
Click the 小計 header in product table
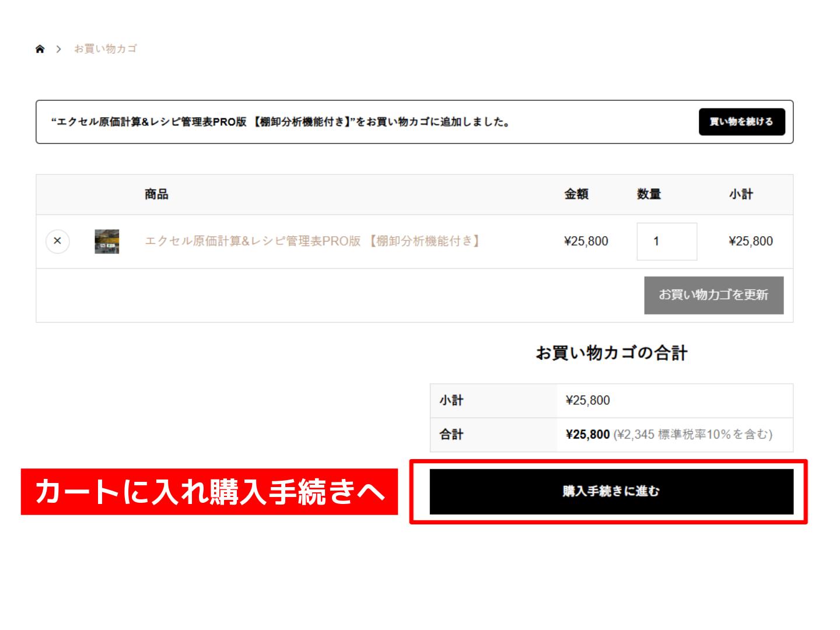click(740, 195)
